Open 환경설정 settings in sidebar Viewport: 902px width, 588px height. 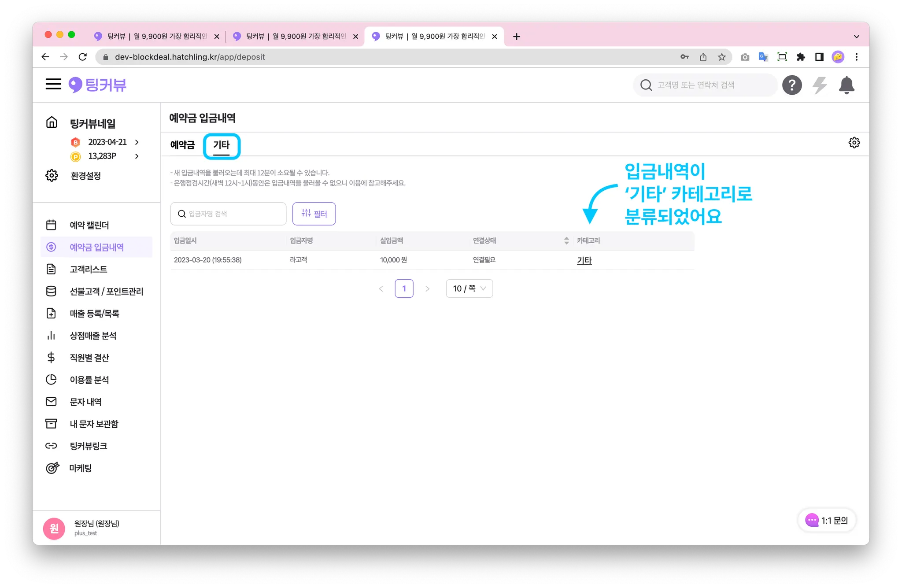(x=85, y=176)
